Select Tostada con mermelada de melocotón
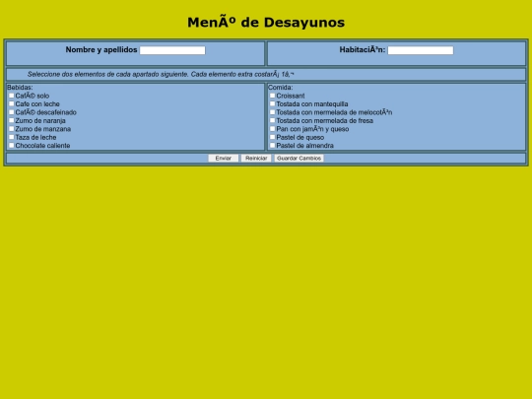Viewport: 532px width, 399px height. 273,112
